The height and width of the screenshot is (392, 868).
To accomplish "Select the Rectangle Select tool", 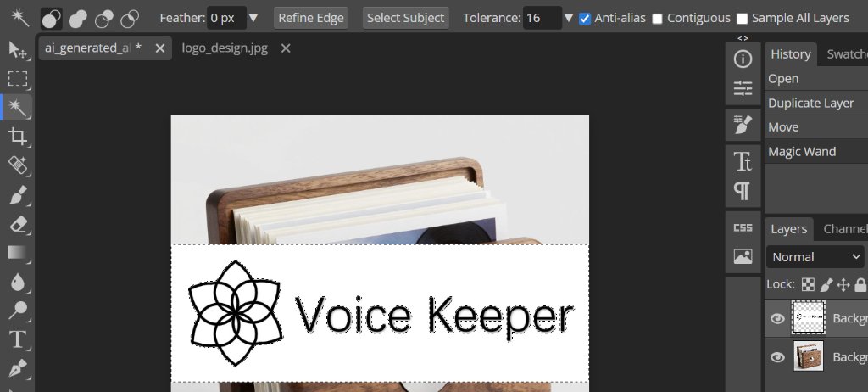I will coord(18,79).
